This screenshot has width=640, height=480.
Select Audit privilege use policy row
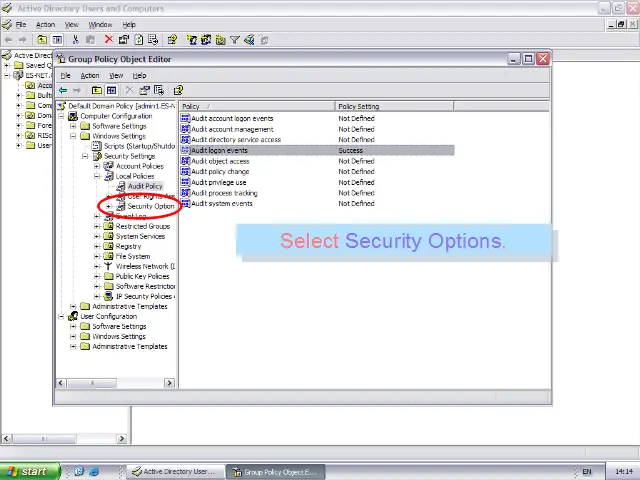(x=219, y=182)
